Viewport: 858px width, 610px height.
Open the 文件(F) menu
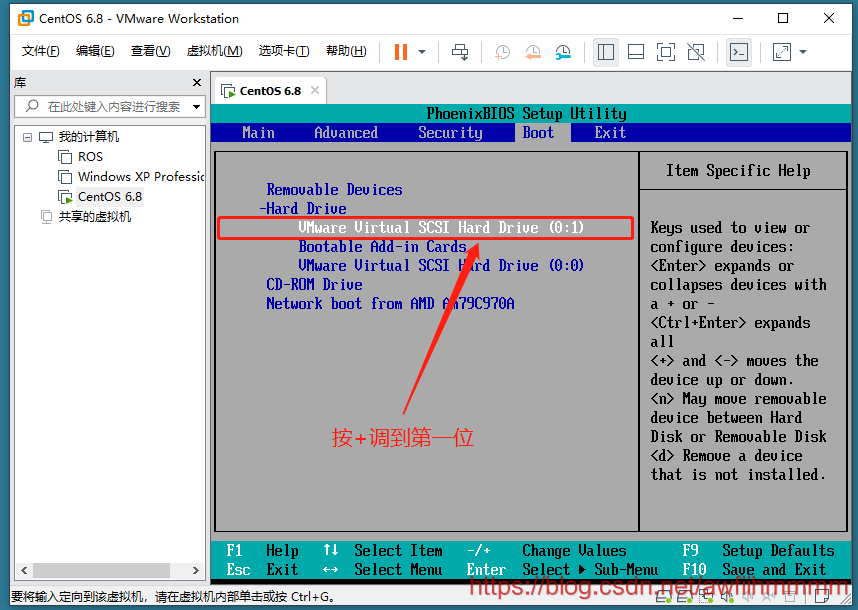tap(40, 51)
